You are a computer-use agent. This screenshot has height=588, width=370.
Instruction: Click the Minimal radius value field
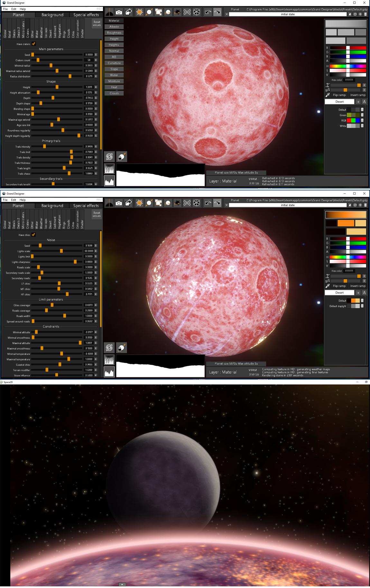(89, 66)
